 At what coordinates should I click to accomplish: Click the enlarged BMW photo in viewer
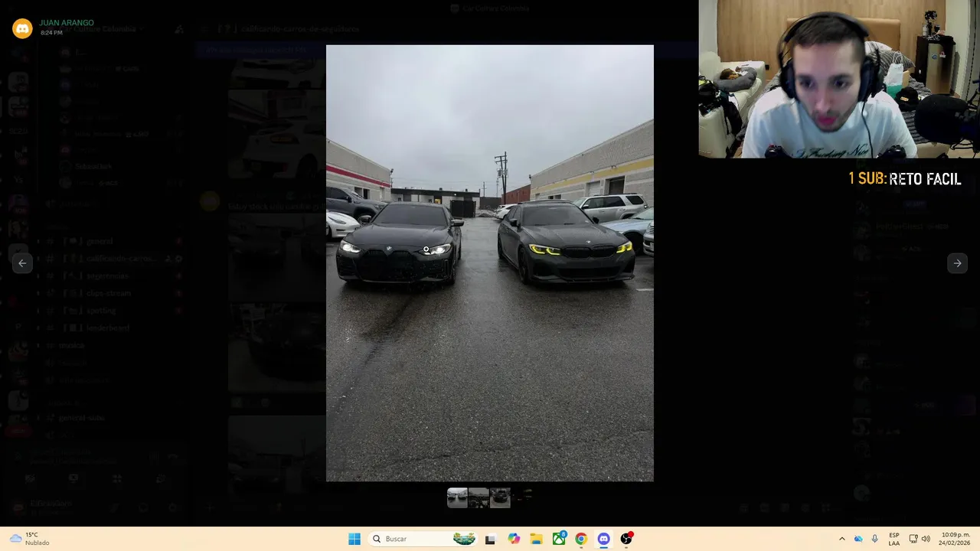[x=490, y=263]
